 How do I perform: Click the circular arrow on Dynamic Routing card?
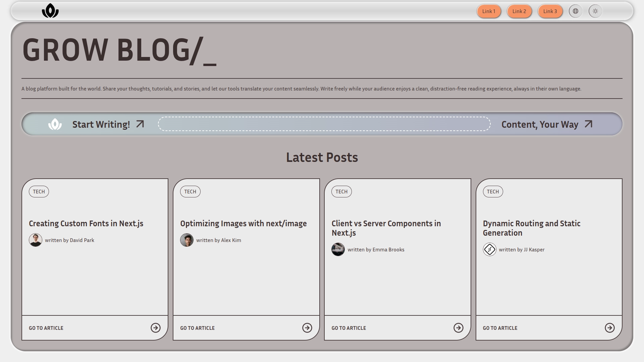609,328
